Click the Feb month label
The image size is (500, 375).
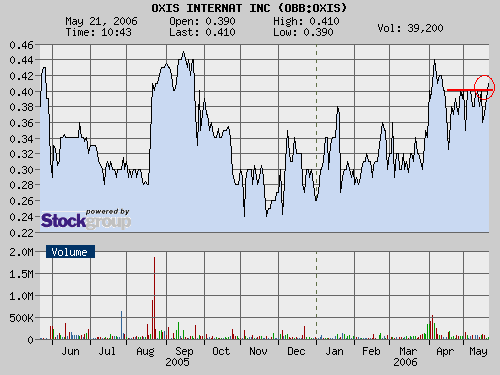(x=371, y=351)
